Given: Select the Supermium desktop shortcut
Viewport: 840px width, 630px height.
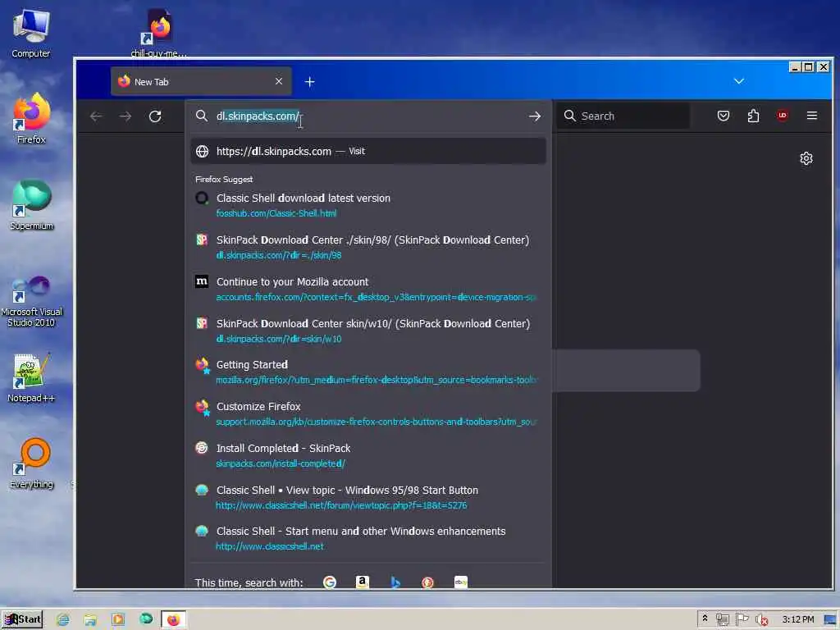Looking at the screenshot, I should tap(32, 205).
